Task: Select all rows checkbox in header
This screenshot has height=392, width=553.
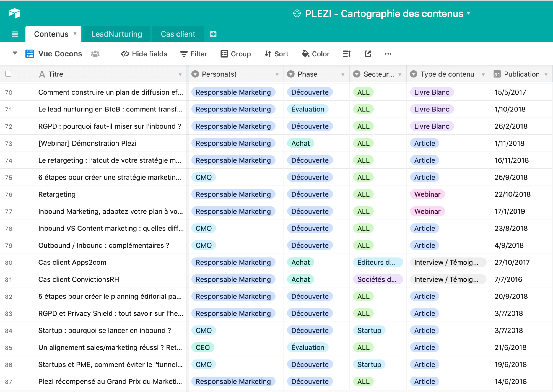Action: click(8, 74)
